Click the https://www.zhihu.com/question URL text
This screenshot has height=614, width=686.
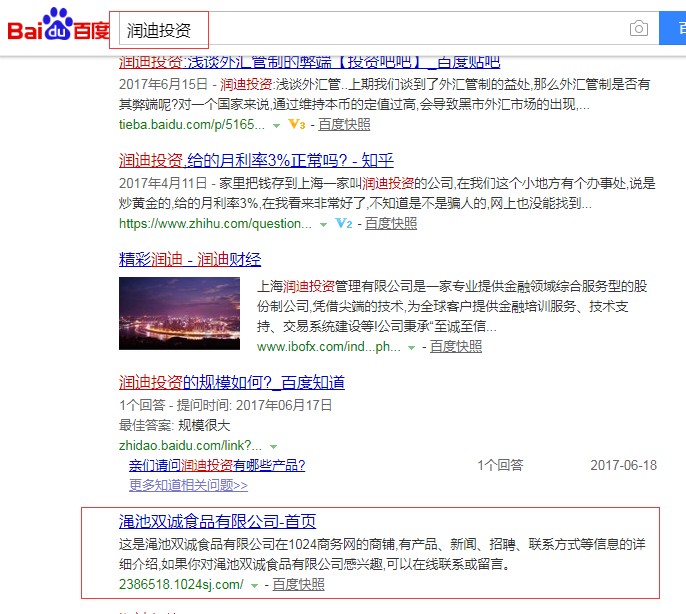click(x=215, y=224)
